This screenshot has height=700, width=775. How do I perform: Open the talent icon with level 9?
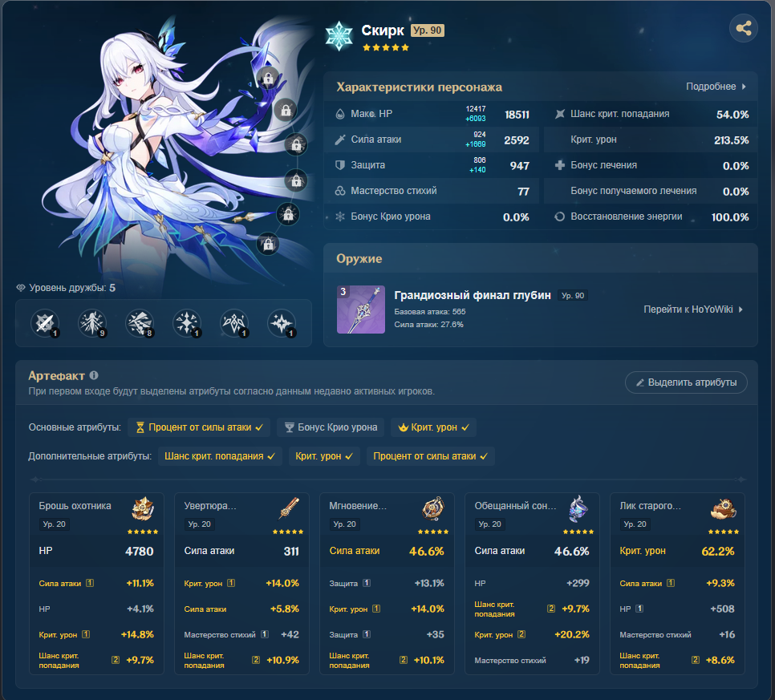tap(92, 324)
